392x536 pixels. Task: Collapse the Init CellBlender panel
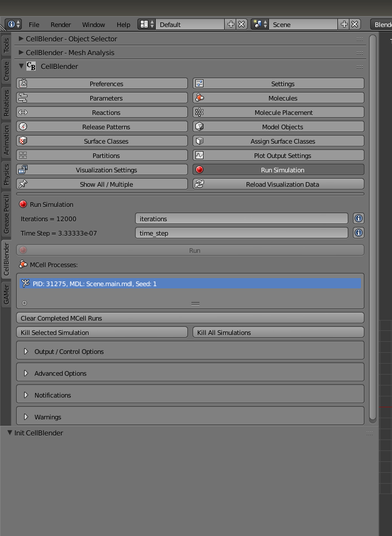pyautogui.click(x=10, y=433)
